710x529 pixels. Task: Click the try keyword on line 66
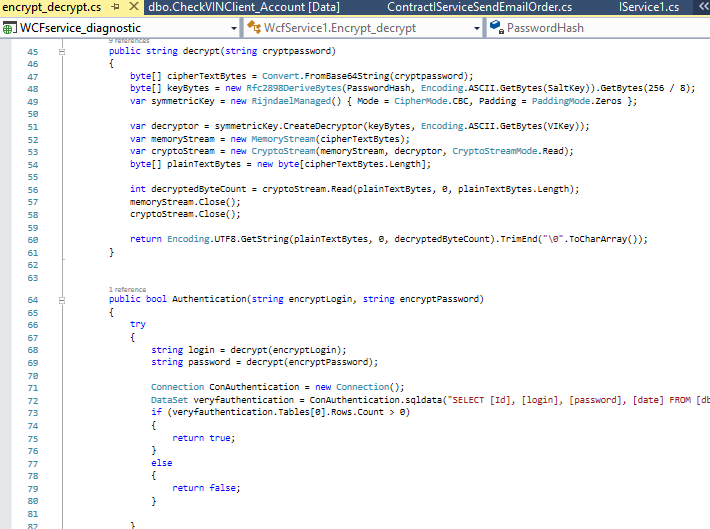[138, 324]
